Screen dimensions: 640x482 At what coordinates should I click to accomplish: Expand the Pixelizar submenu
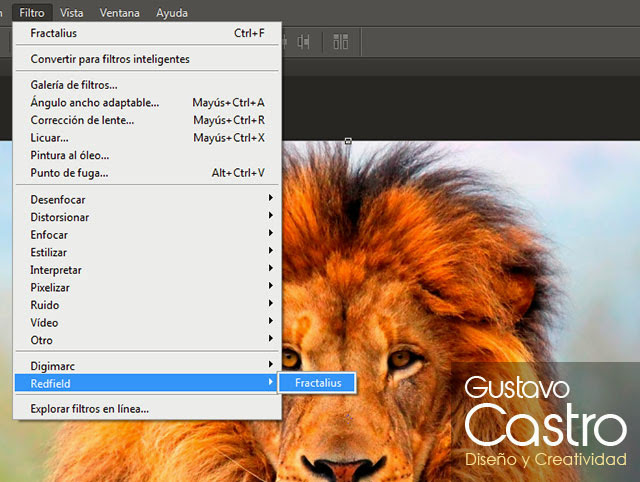coord(147,287)
